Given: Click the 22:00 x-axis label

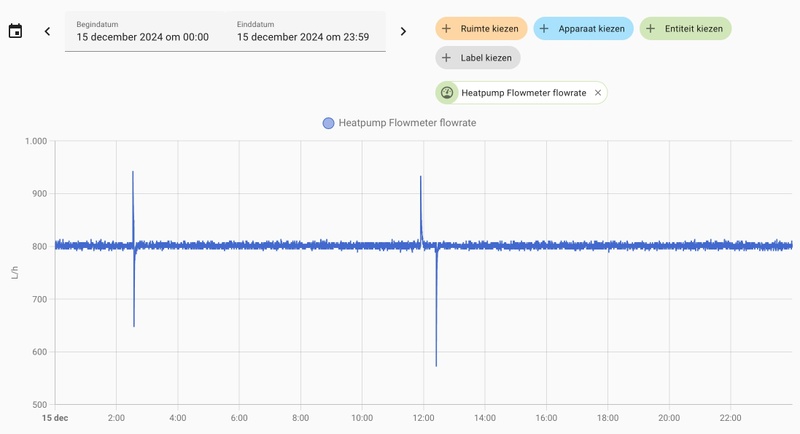Looking at the screenshot, I should click(x=730, y=418).
